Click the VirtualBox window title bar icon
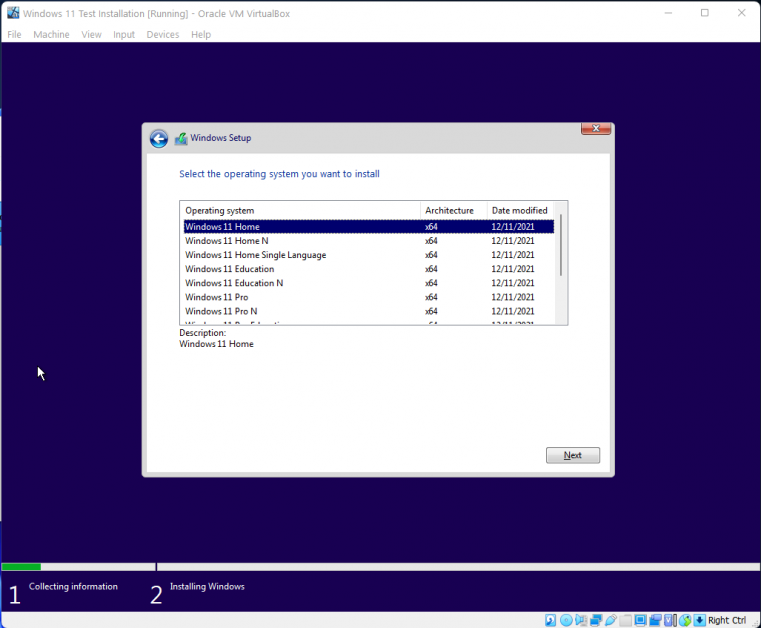761x628 pixels. tap(13, 13)
